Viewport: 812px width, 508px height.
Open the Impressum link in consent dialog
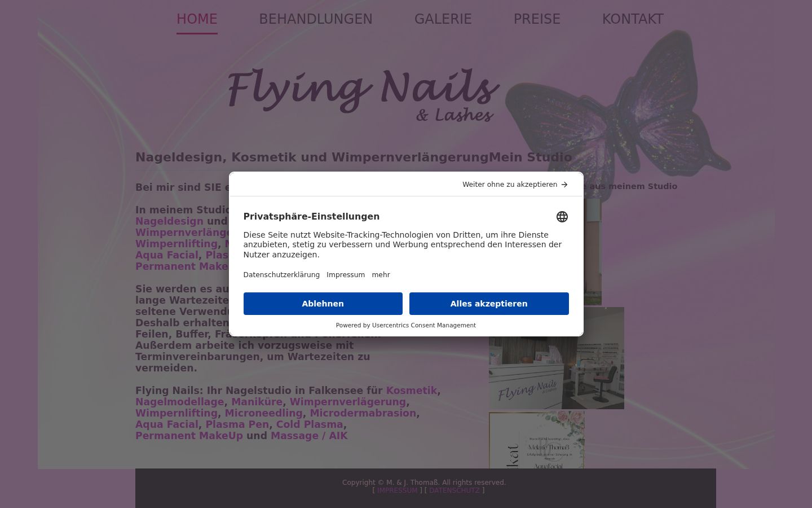pos(346,275)
